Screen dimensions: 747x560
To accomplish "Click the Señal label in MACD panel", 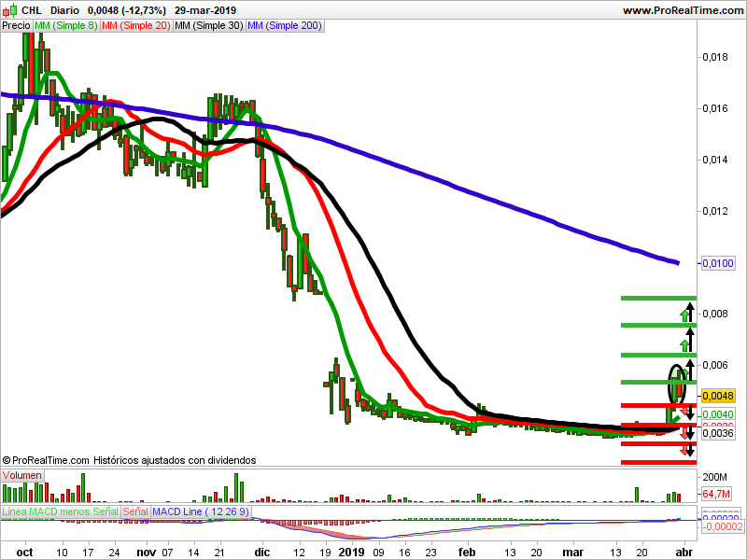I will tap(134, 511).
